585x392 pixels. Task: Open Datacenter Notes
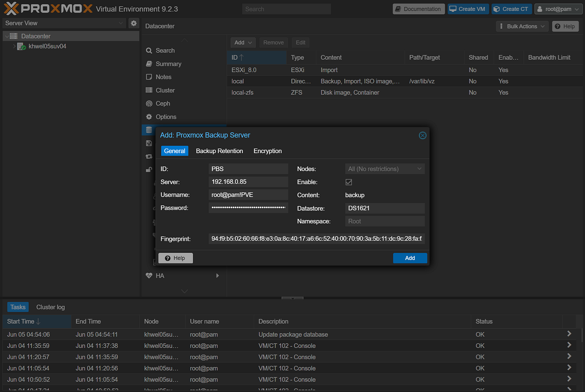point(163,77)
